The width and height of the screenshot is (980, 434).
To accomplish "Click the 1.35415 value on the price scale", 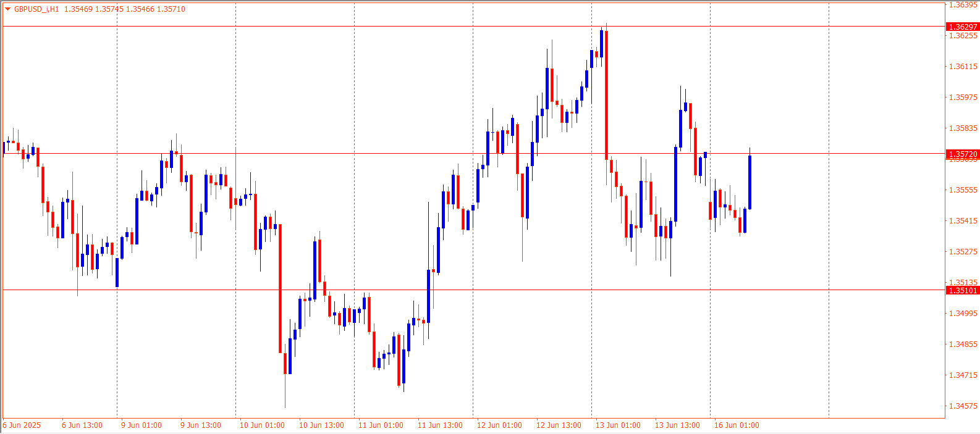I will 963,221.
